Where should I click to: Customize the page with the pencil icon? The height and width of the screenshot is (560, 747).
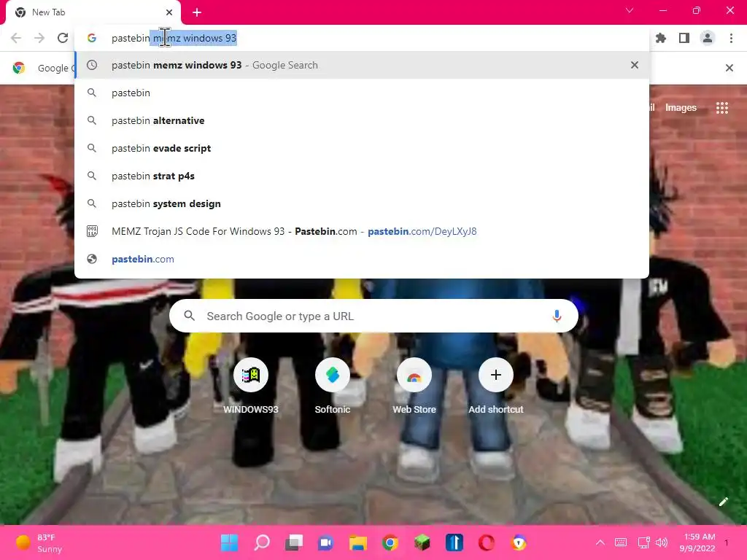[x=723, y=502]
